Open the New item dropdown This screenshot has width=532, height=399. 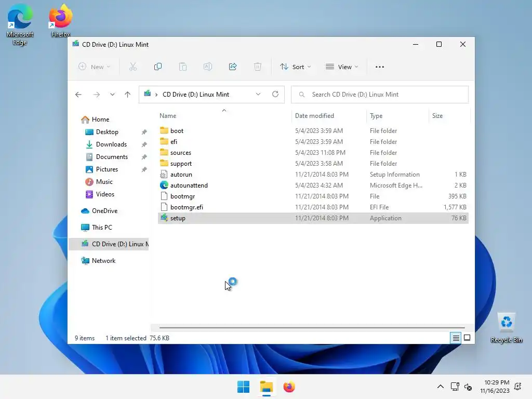(x=95, y=67)
